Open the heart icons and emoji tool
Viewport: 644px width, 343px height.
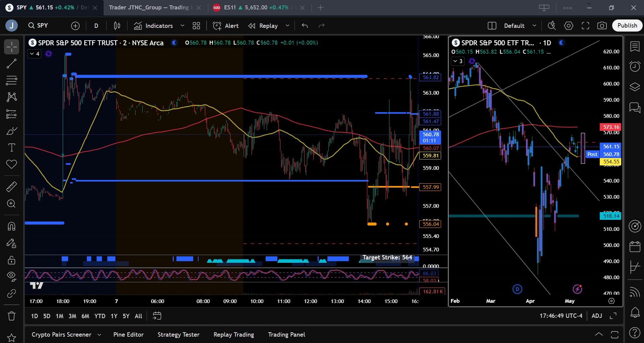pyautogui.click(x=11, y=164)
